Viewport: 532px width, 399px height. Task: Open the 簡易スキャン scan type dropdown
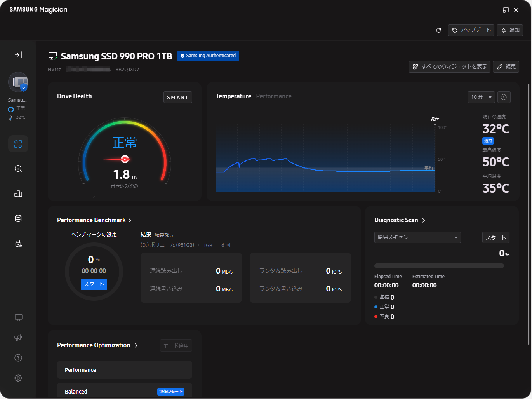(417, 237)
